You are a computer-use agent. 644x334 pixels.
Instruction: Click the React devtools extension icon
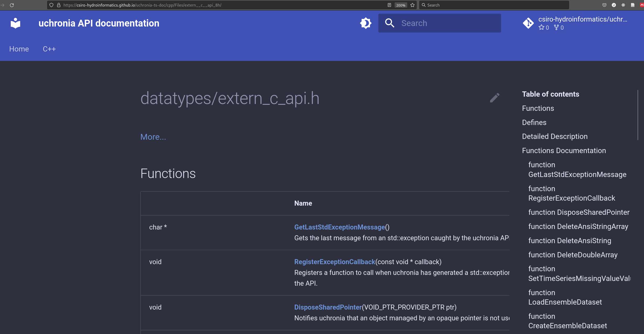coord(623,5)
